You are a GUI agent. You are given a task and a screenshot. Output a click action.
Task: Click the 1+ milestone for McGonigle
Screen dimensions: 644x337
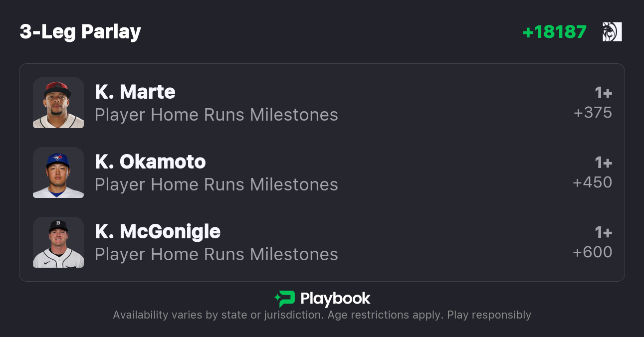(x=603, y=233)
